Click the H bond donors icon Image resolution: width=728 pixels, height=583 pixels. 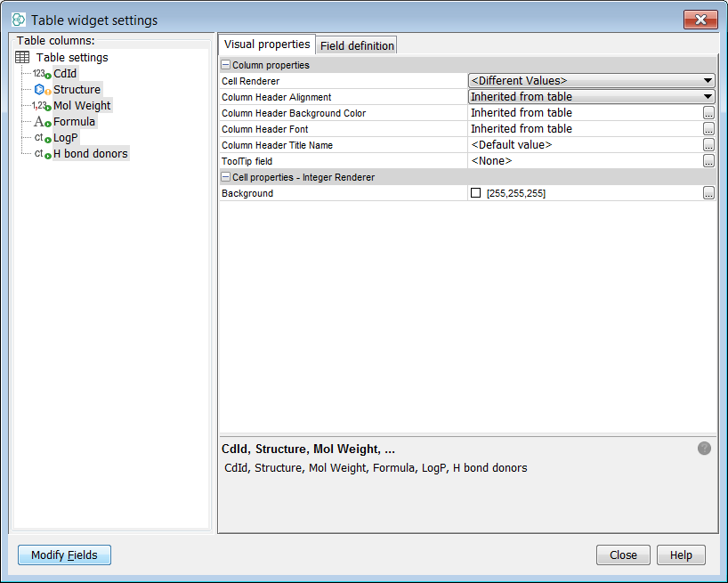point(41,154)
